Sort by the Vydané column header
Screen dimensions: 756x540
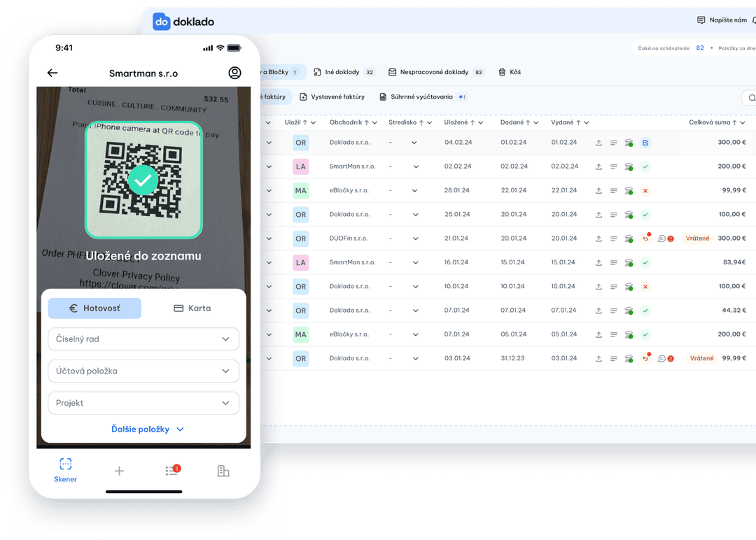tap(570, 122)
